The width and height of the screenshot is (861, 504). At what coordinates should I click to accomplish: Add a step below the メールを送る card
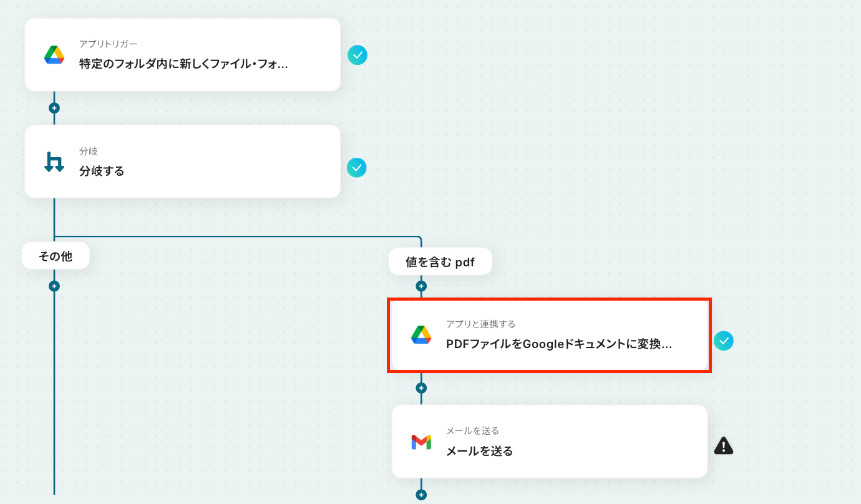[421, 495]
